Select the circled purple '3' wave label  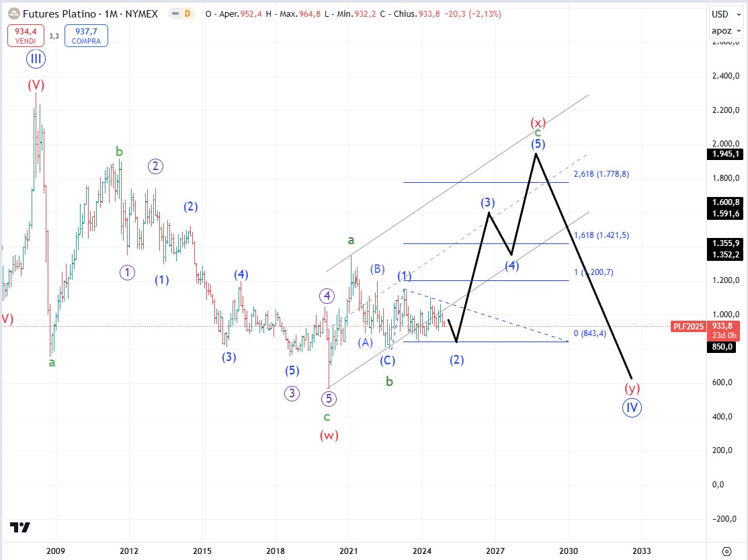(292, 393)
